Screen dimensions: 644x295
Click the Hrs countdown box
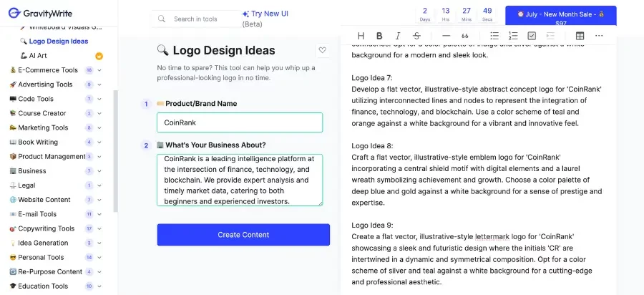tap(446, 14)
